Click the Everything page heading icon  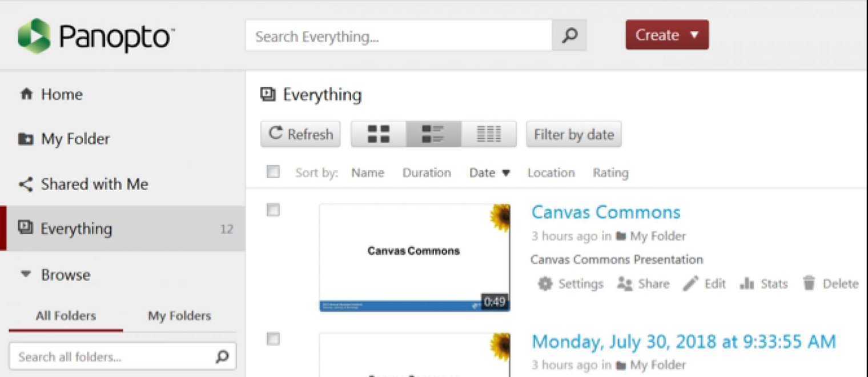pyautogui.click(x=268, y=94)
